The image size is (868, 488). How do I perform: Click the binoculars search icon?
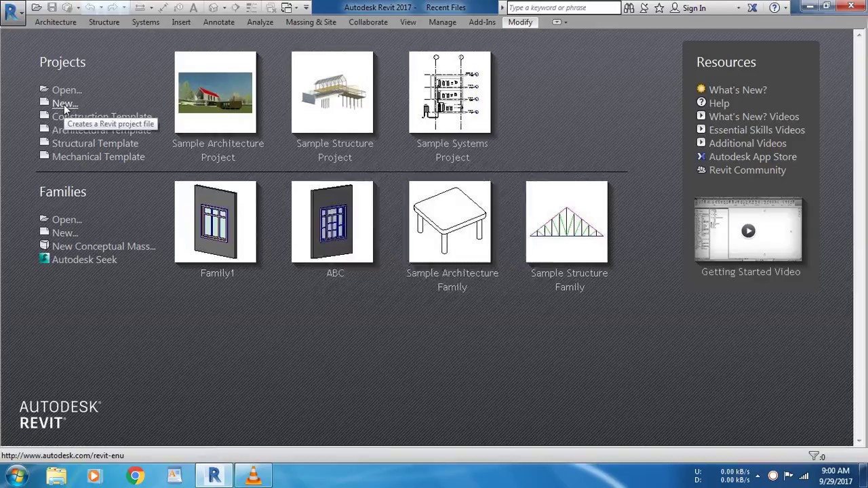[629, 7]
